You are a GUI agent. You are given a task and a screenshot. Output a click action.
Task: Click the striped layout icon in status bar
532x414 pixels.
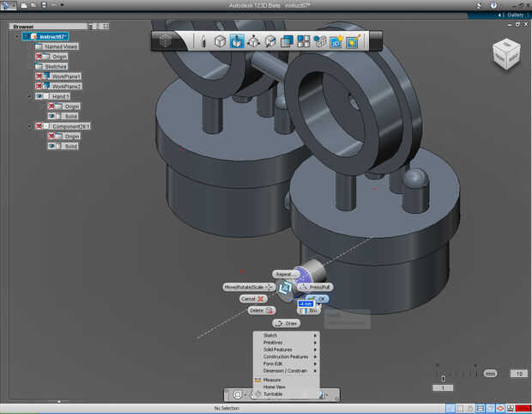tap(481, 408)
